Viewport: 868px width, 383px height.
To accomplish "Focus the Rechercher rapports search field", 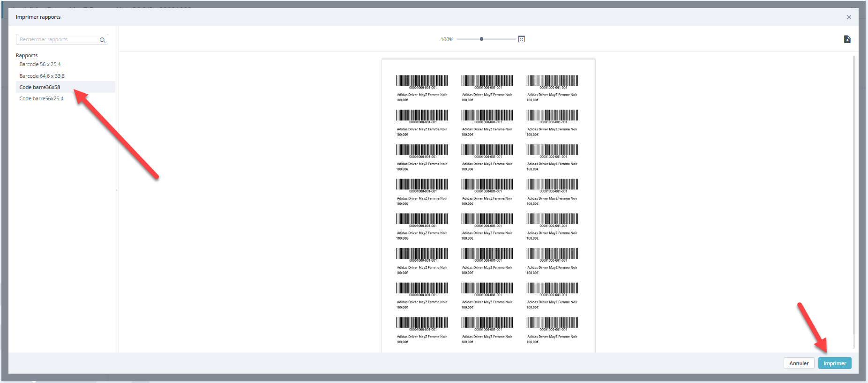I will (x=62, y=39).
